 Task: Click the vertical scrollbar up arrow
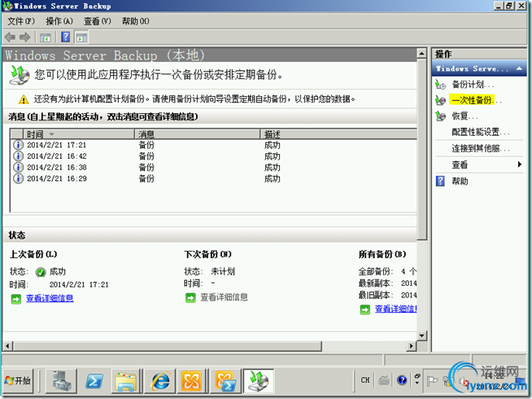(x=421, y=54)
